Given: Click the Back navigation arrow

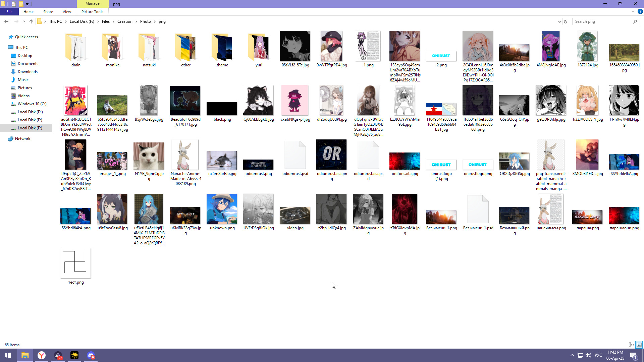Looking at the screenshot, I should point(6,21).
